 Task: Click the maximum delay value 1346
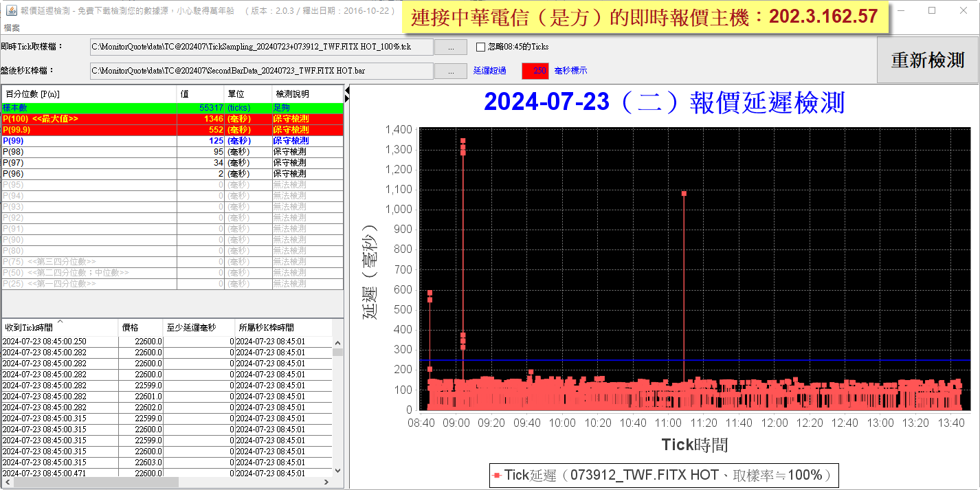pyautogui.click(x=214, y=119)
